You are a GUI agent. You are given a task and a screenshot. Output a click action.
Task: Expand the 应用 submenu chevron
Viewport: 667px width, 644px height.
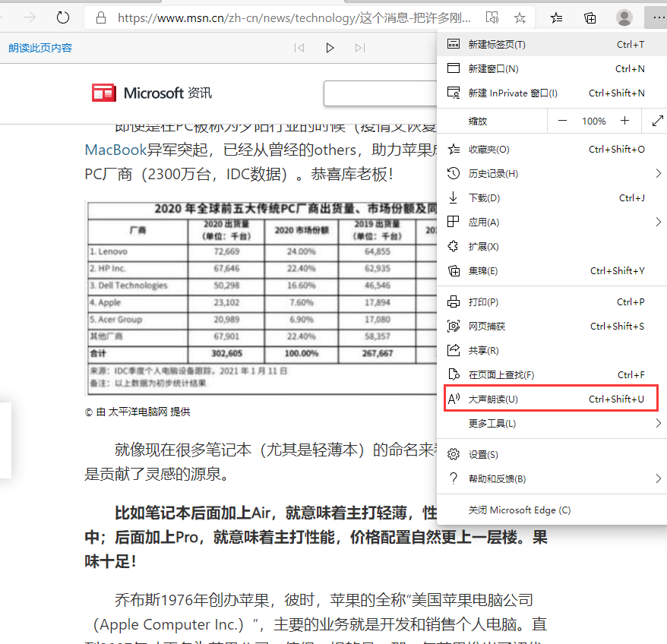[x=659, y=222]
